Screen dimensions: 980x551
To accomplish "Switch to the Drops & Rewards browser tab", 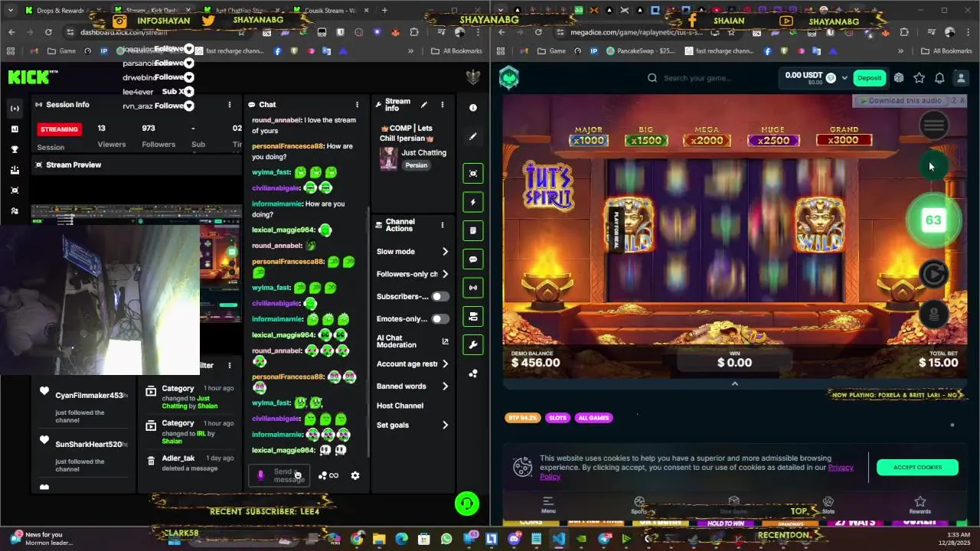I will coord(60,11).
